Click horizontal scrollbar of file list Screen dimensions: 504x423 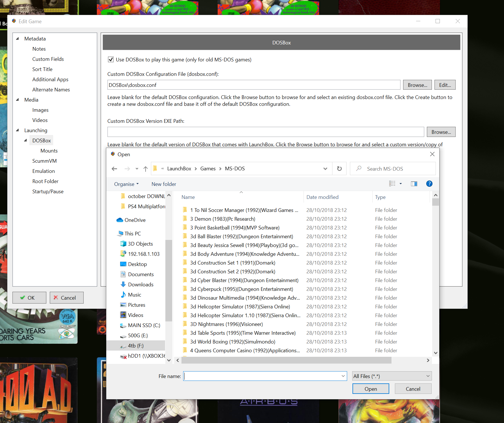click(x=286, y=360)
